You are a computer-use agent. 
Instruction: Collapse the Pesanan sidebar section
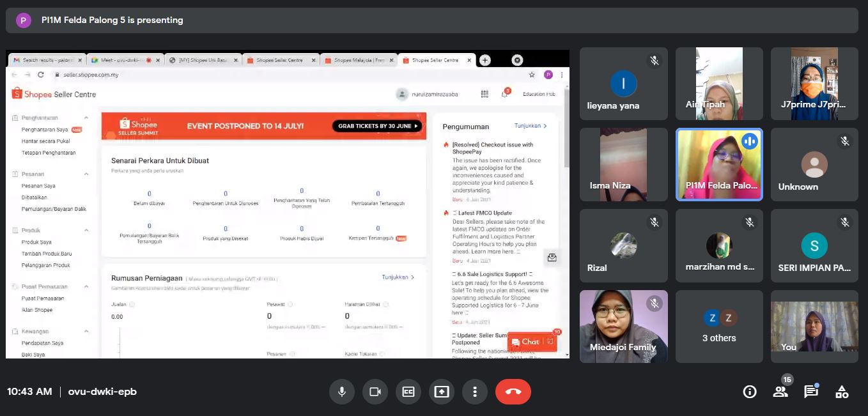point(86,174)
